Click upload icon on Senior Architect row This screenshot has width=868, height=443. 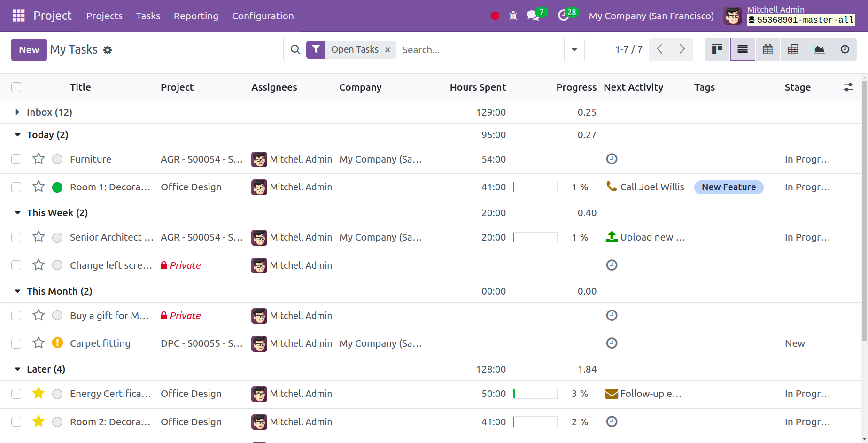(x=612, y=237)
